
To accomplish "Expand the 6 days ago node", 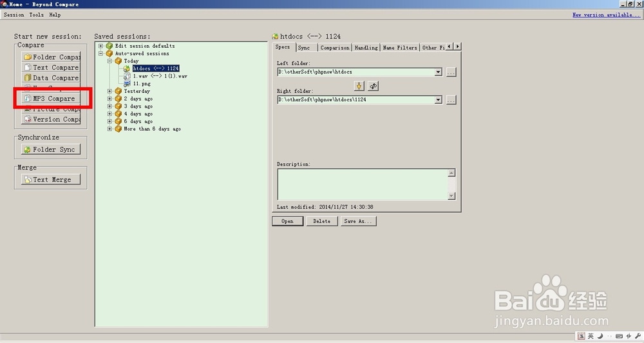I will (109, 121).
